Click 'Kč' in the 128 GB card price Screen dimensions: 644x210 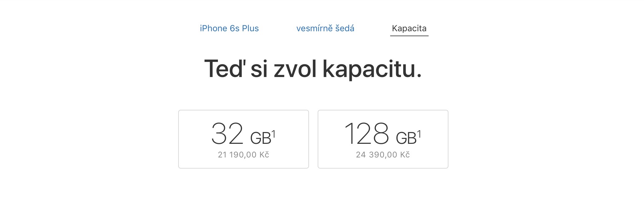click(405, 155)
